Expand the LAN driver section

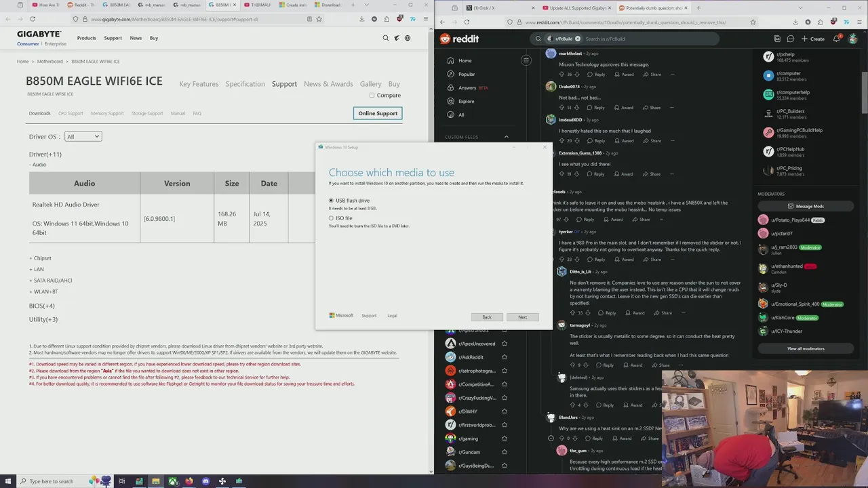[37, 269]
